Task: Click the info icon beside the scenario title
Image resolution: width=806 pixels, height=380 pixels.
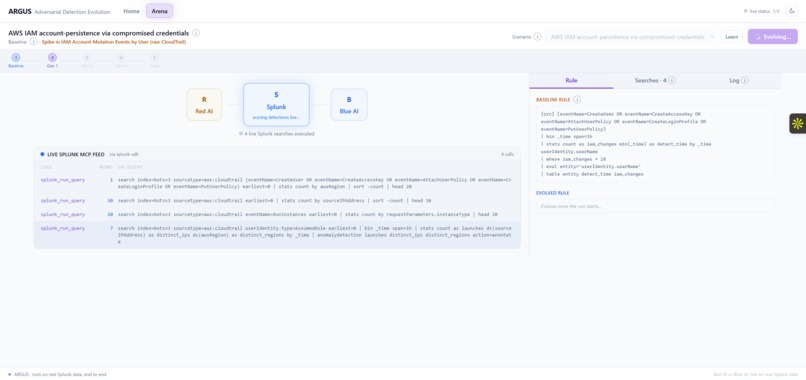Action: [196, 32]
